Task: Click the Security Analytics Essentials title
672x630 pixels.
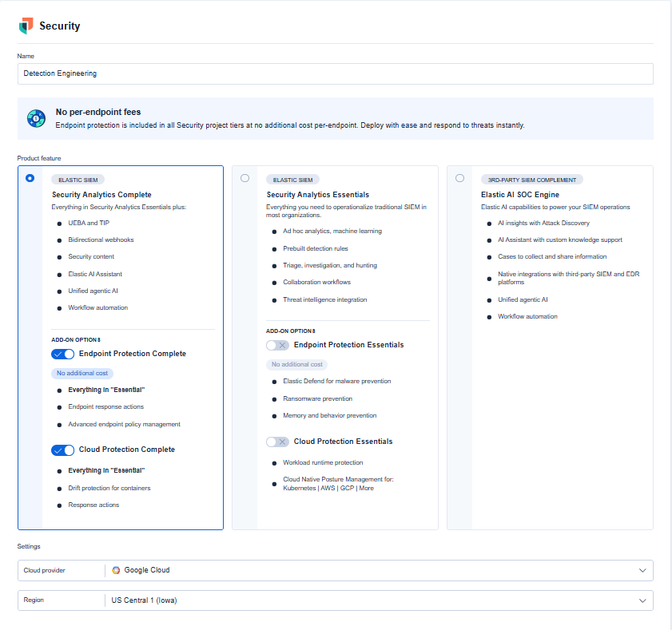Action: tap(317, 195)
